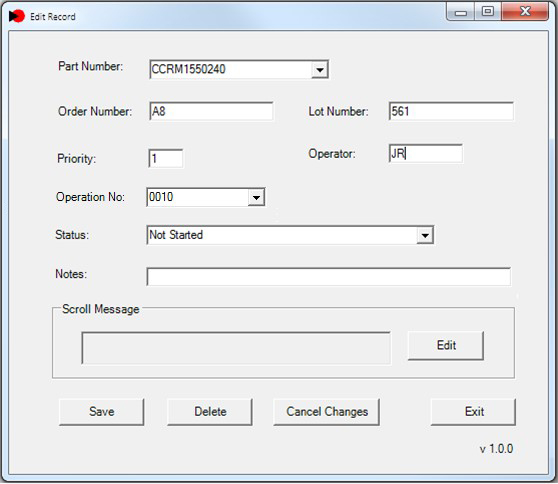The height and width of the screenshot is (484, 558).
Task: Click the version text v 1.0.0
Action: point(496,449)
